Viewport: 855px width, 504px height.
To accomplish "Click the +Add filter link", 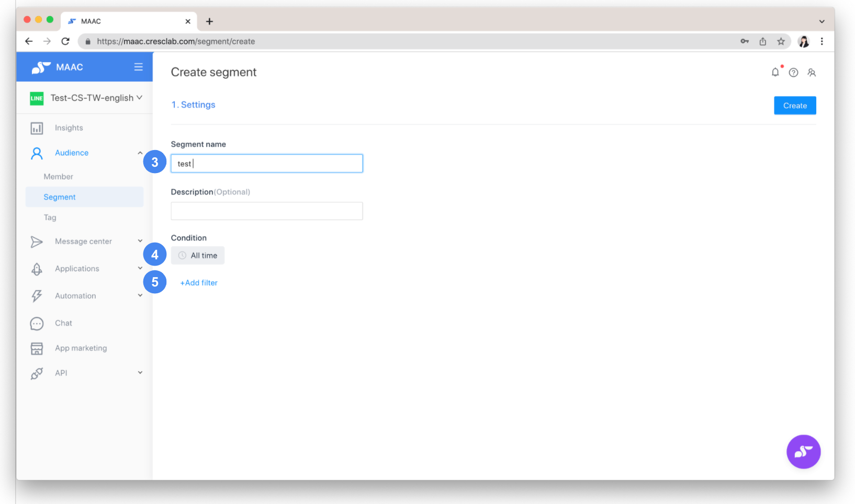I will [199, 283].
